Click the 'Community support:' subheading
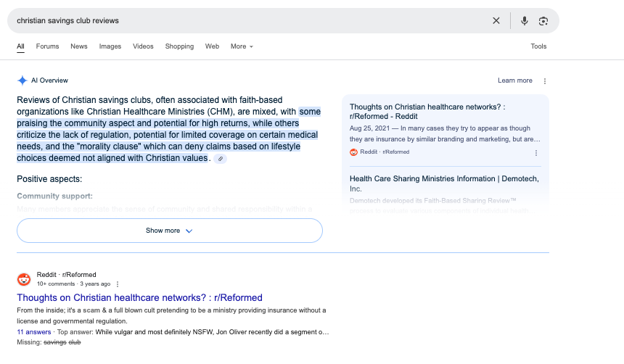Viewport: 624px width, 364px height. coord(54,196)
